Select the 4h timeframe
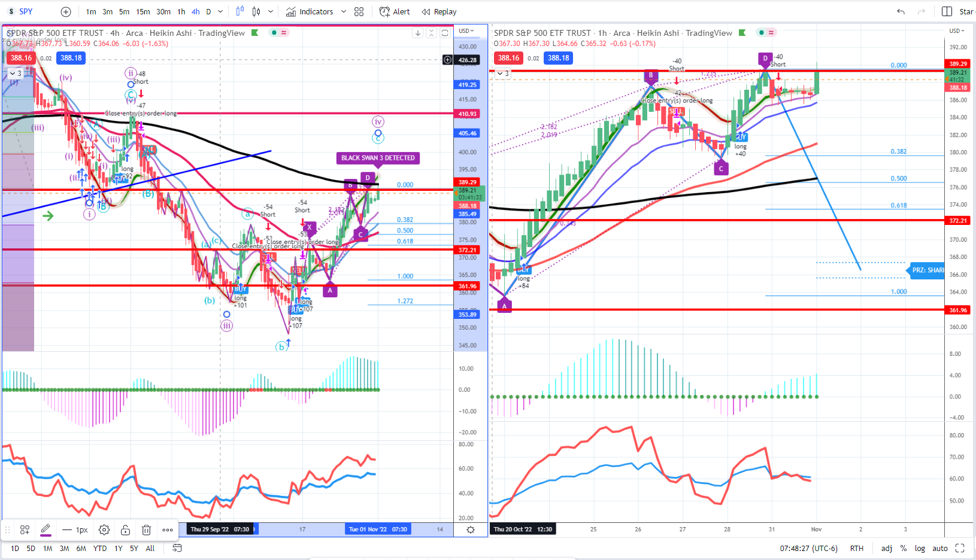 coord(196,11)
